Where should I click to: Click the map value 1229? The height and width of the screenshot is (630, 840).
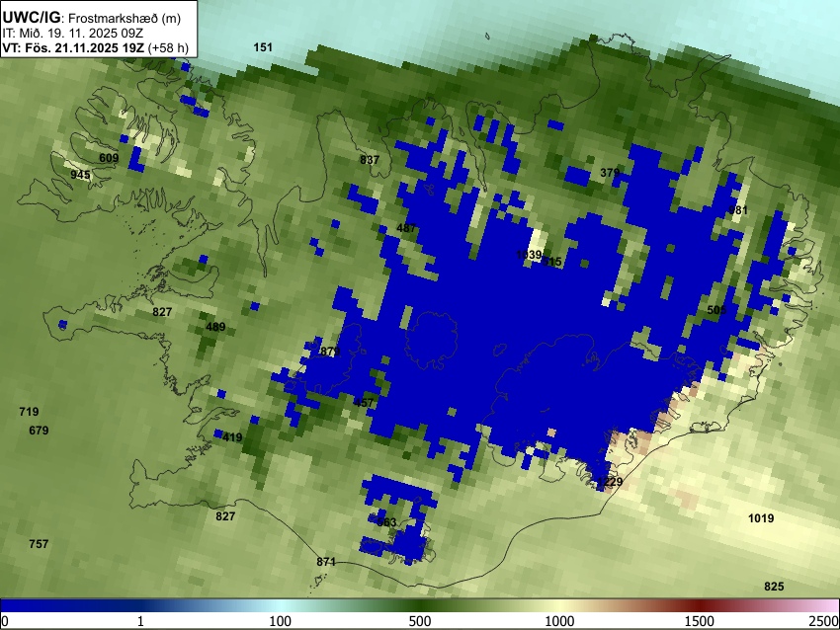[610, 482]
